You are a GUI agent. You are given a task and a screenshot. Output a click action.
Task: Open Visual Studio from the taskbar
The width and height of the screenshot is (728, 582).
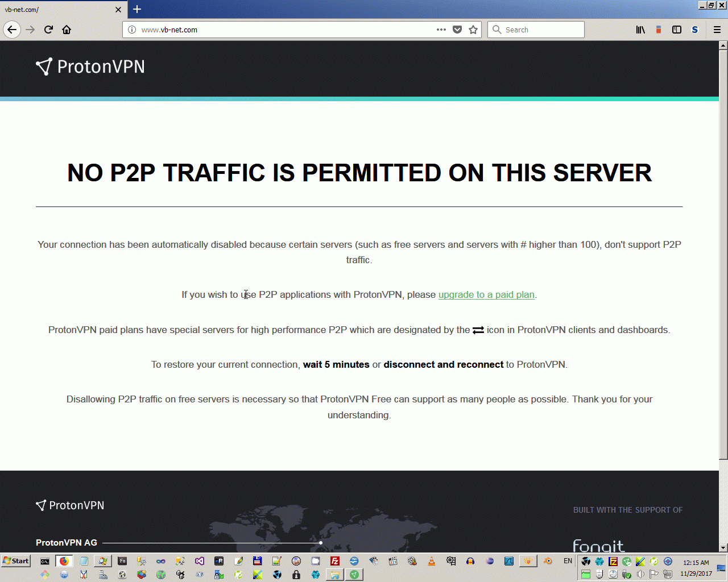tap(200, 561)
